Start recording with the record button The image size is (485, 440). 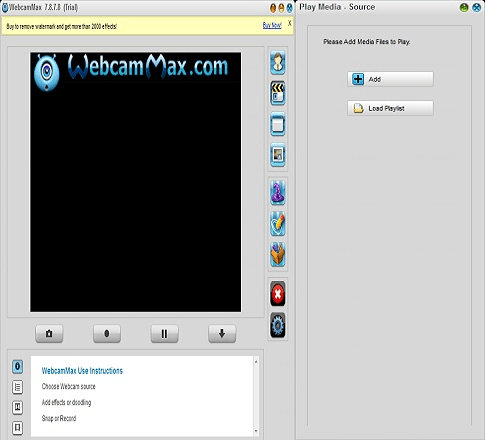[107, 334]
